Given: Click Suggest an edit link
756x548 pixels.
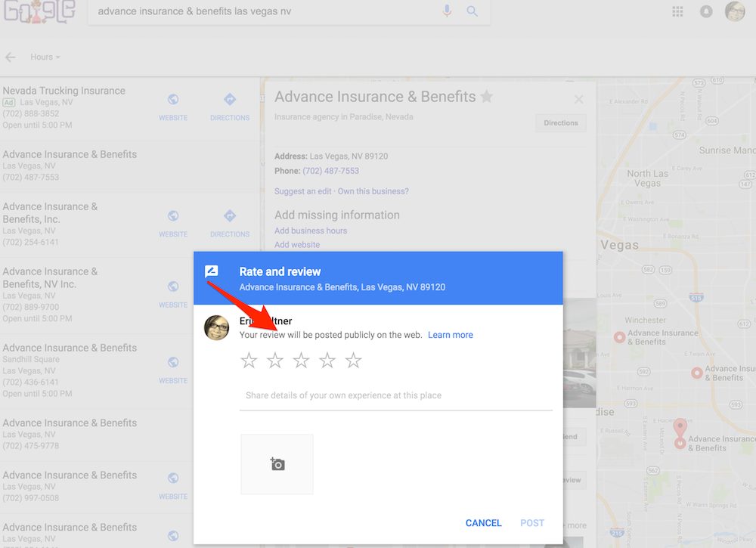Looking at the screenshot, I should click(x=303, y=191).
